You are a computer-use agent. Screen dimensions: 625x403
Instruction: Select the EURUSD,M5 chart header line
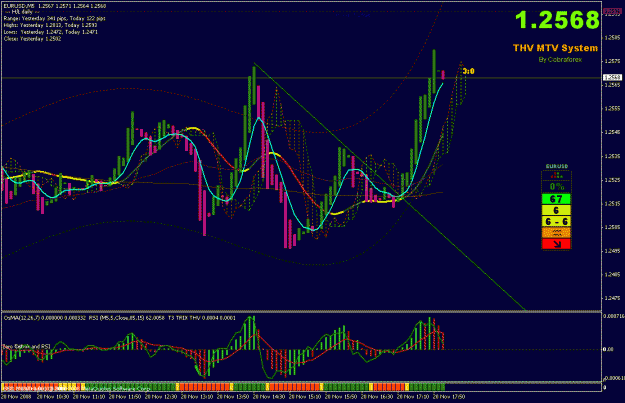click(x=55, y=6)
